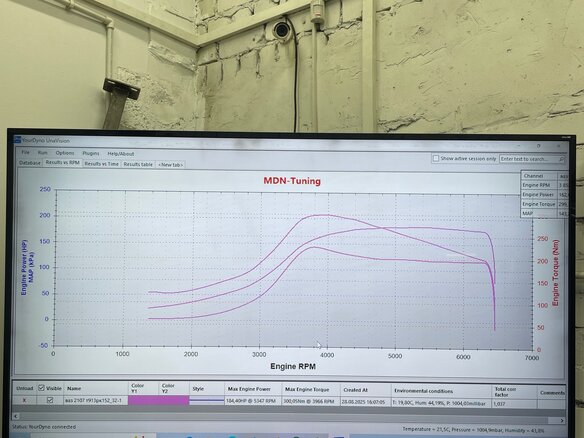Screen dimensions: 584x438
Task: Click the search magnifier icon
Action: tap(562, 159)
